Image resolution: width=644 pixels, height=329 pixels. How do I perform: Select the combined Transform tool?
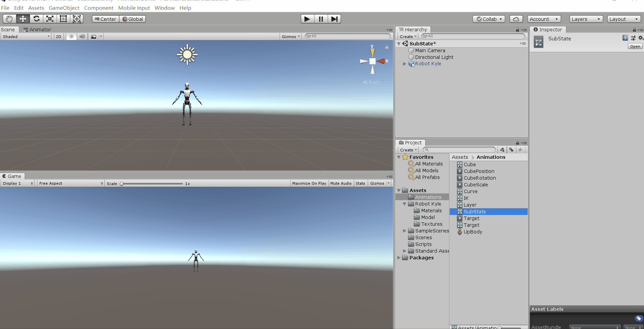[x=77, y=19]
